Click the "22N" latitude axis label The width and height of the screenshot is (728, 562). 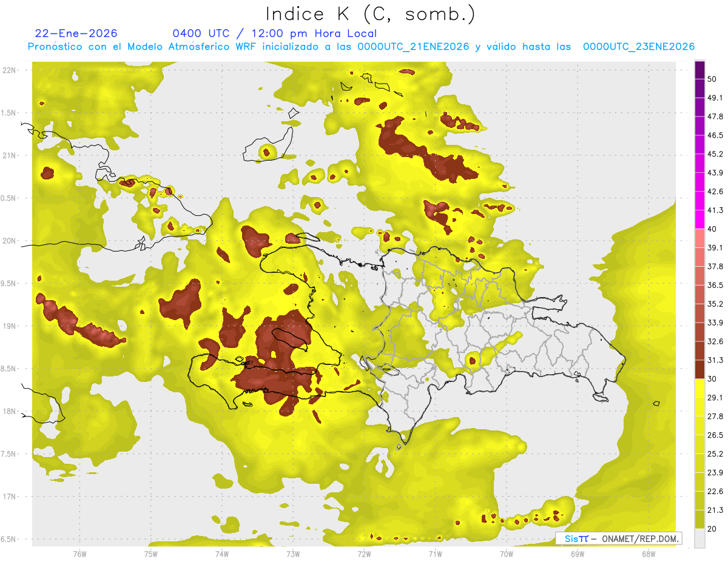[10, 70]
